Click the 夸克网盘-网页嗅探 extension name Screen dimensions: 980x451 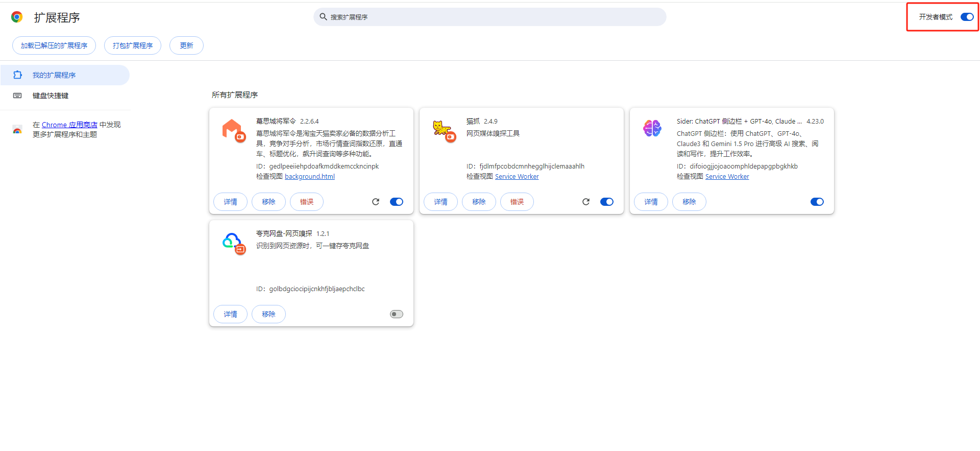(x=284, y=233)
